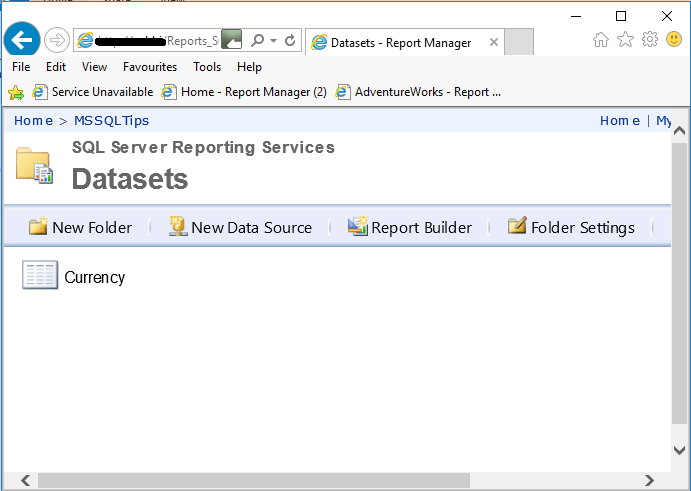Click the horizontal scrollbar left arrow

coord(26,480)
